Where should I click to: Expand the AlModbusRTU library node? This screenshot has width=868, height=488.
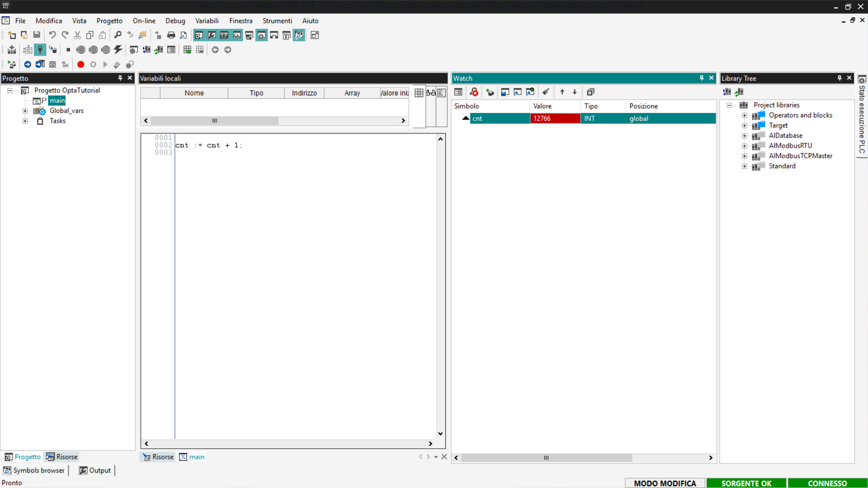point(744,146)
